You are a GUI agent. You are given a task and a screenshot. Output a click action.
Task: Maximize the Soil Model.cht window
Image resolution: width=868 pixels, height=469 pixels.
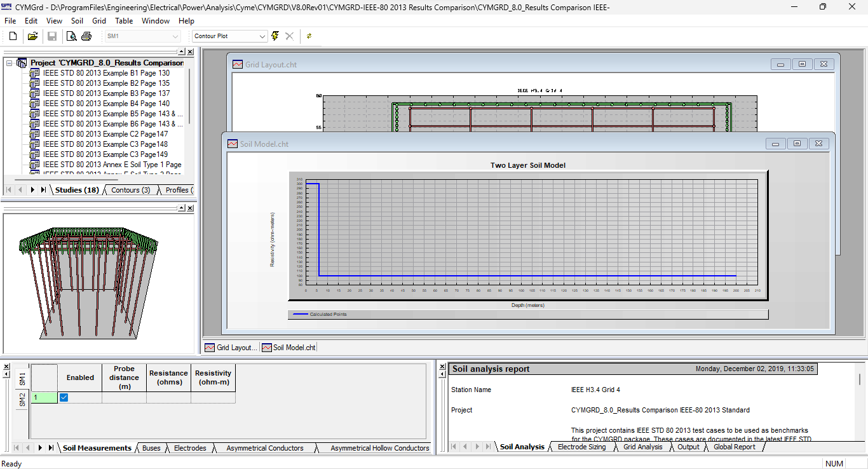coord(797,144)
